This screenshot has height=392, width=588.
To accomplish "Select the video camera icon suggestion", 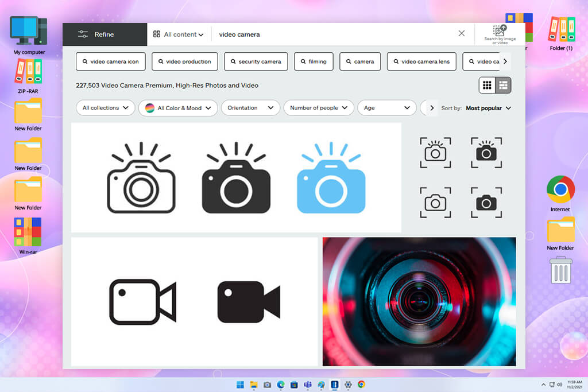I will click(x=111, y=61).
